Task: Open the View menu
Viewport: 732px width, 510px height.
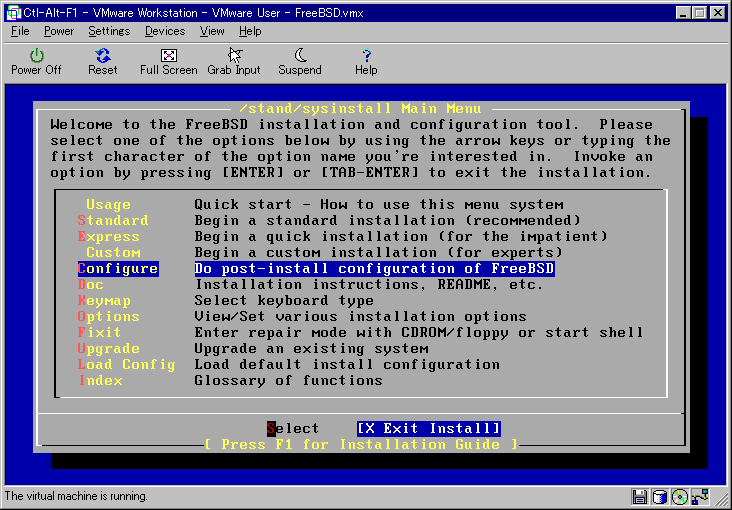Action: click(x=212, y=31)
